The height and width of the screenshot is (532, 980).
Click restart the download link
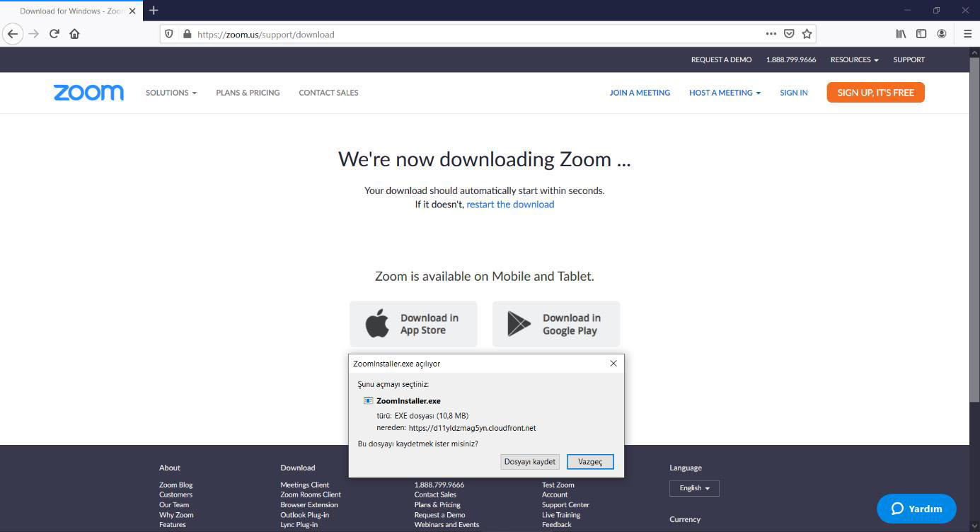click(510, 204)
